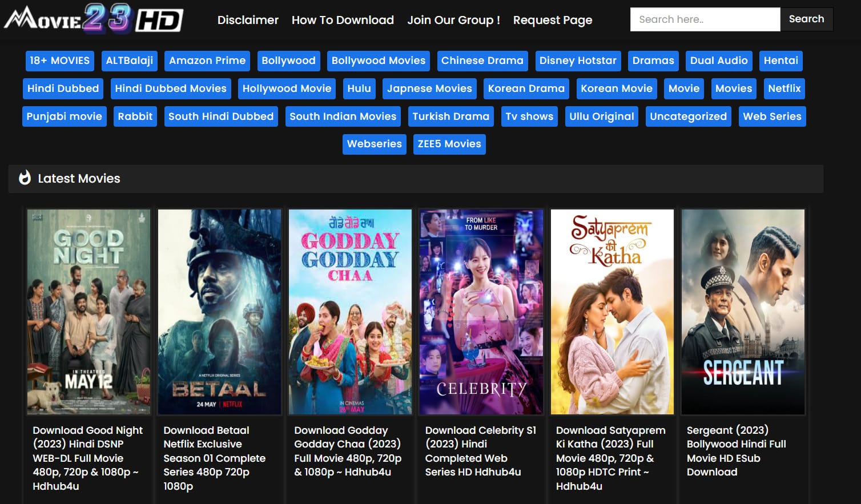Browse Japnese Movies category

tap(429, 88)
